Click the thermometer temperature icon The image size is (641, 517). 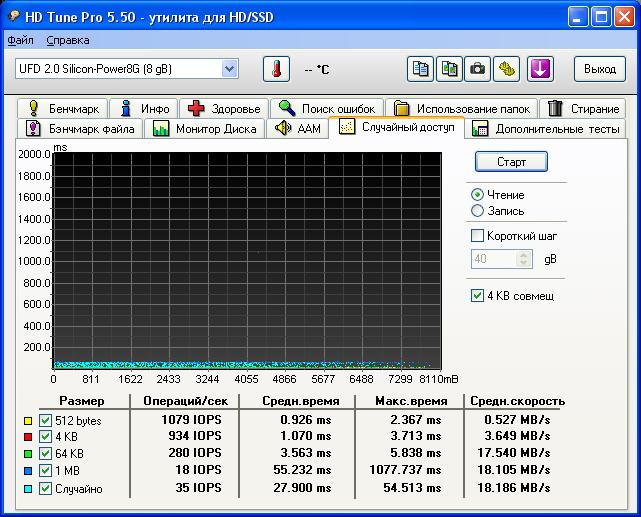(276, 69)
